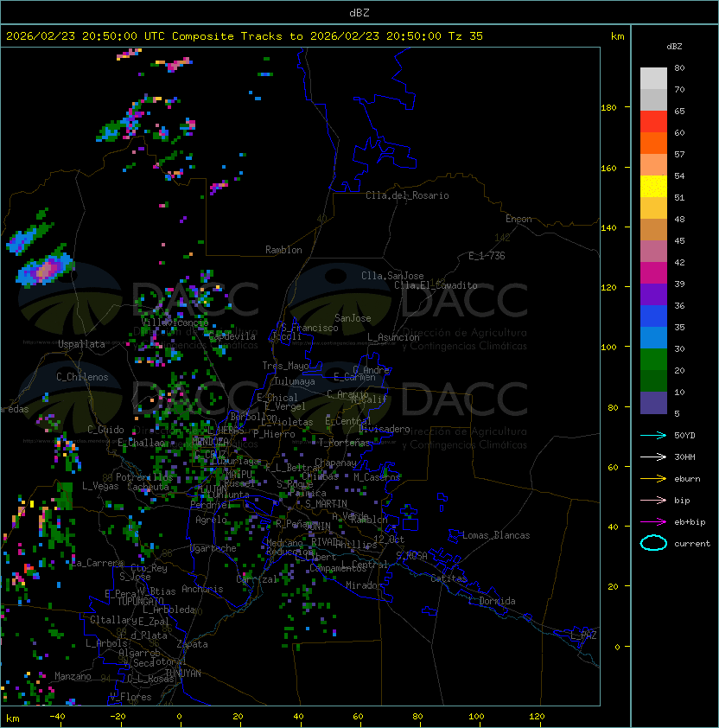Pick the magenta 39-42 dBZ color swatch
Screen dimensions: 719x728
click(653, 273)
